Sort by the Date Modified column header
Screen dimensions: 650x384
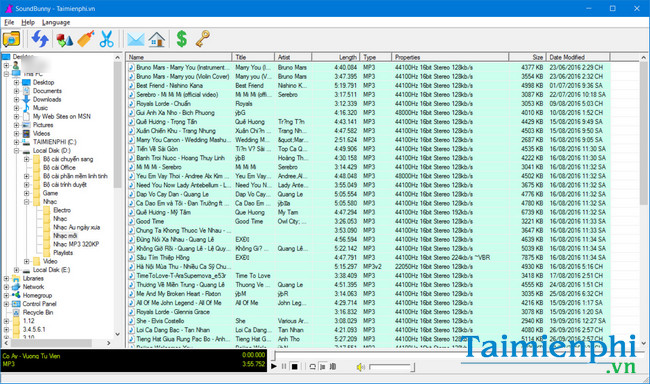578,57
